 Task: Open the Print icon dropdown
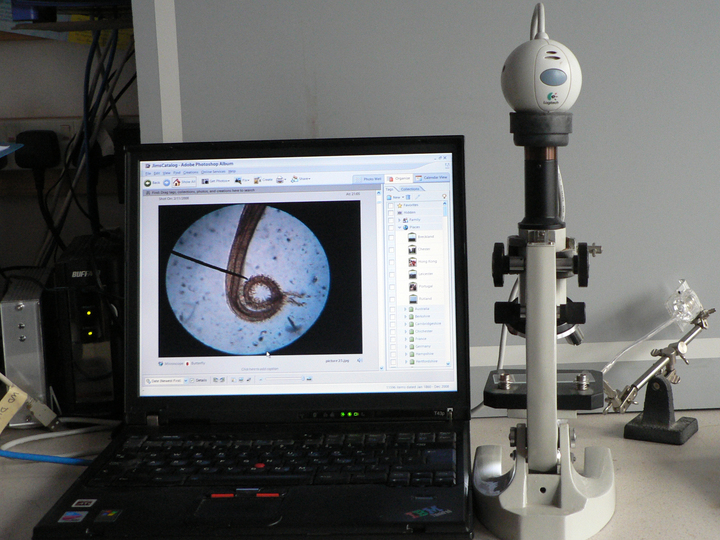[281, 180]
